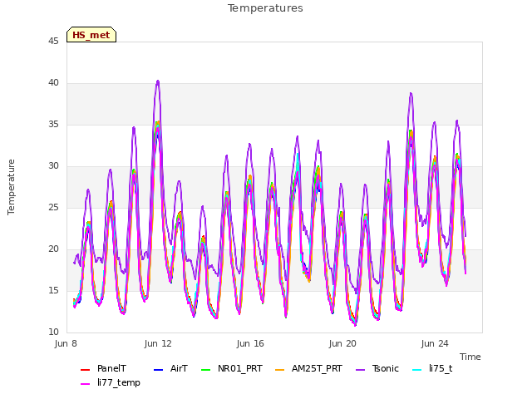The width and height of the screenshot is (532, 399).
Task: Click the cyan li75_t color marker
Action: click(416, 369)
